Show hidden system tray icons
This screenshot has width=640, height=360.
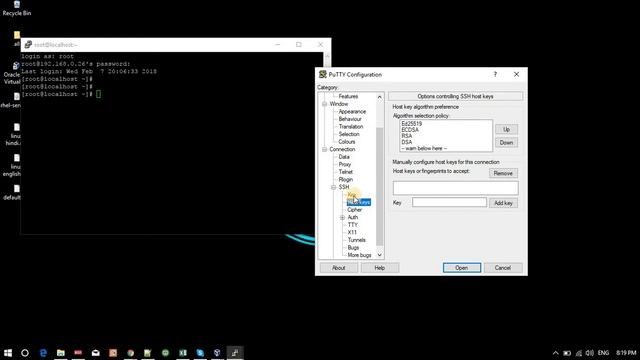pyautogui.click(x=556, y=353)
